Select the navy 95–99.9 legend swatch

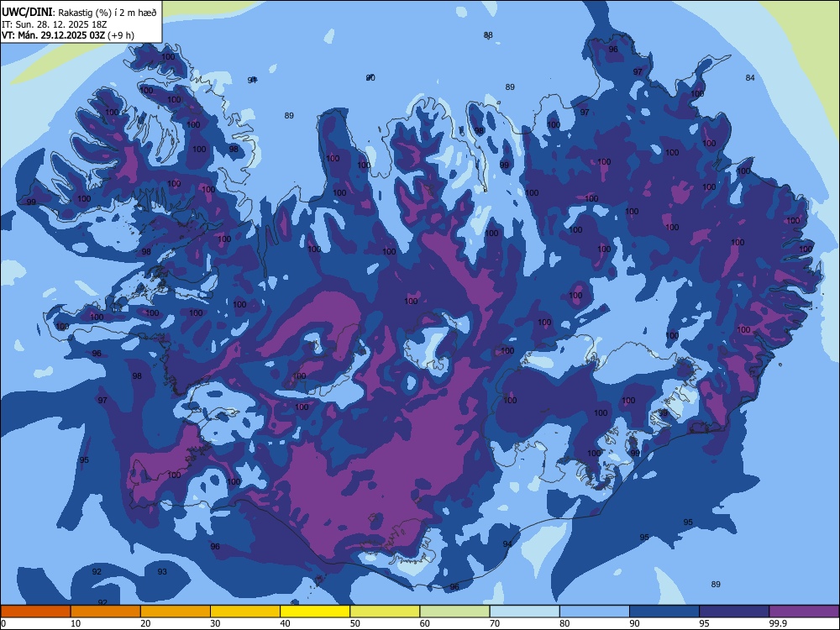click(734, 612)
